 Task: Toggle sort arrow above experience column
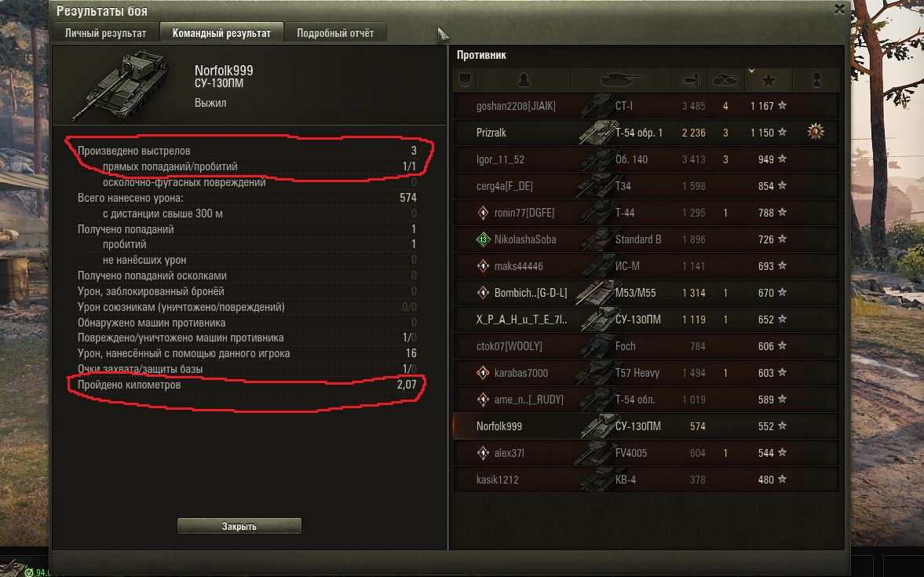751,71
